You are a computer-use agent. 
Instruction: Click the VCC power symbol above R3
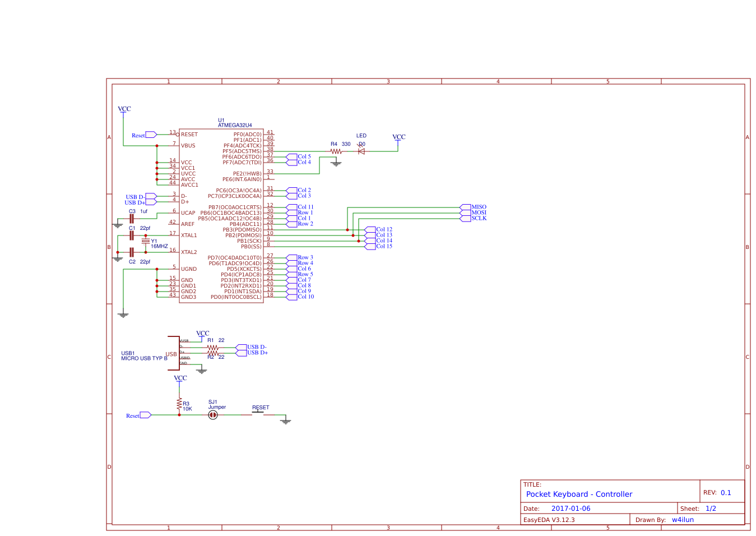pos(180,380)
